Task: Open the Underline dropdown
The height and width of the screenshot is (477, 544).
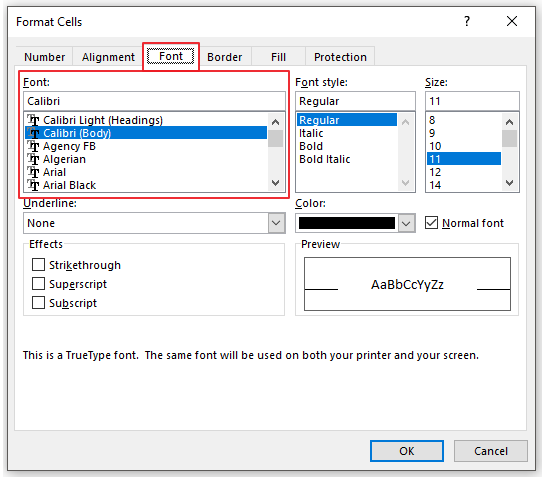Action: [x=276, y=223]
